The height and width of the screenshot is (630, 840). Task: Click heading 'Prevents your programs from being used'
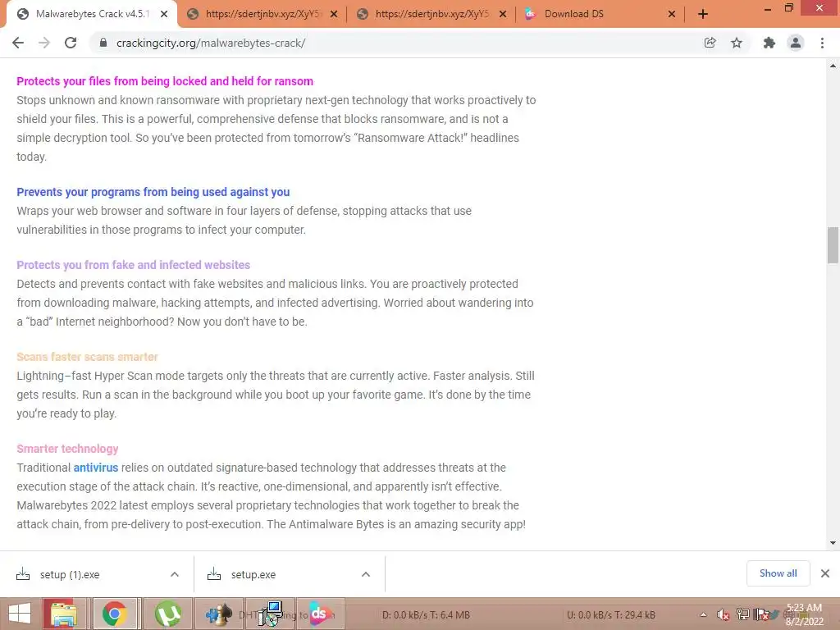(x=153, y=192)
